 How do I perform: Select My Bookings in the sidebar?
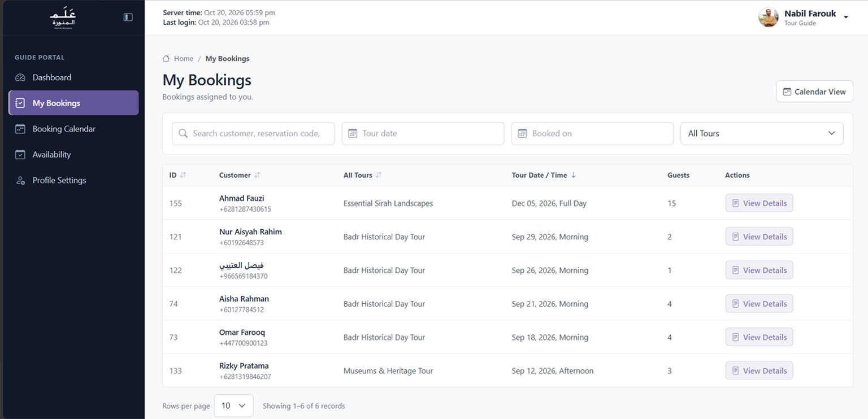pyautogui.click(x=73, y=103)
